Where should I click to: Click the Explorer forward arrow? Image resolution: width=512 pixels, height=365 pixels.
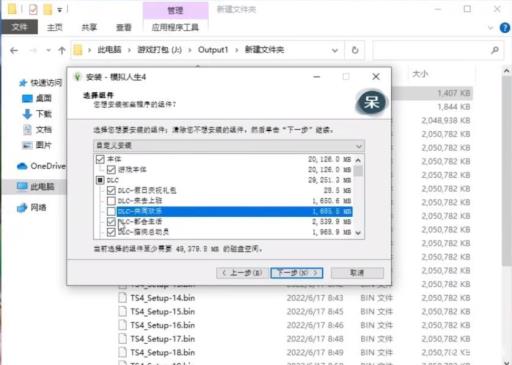pos(33,50)
